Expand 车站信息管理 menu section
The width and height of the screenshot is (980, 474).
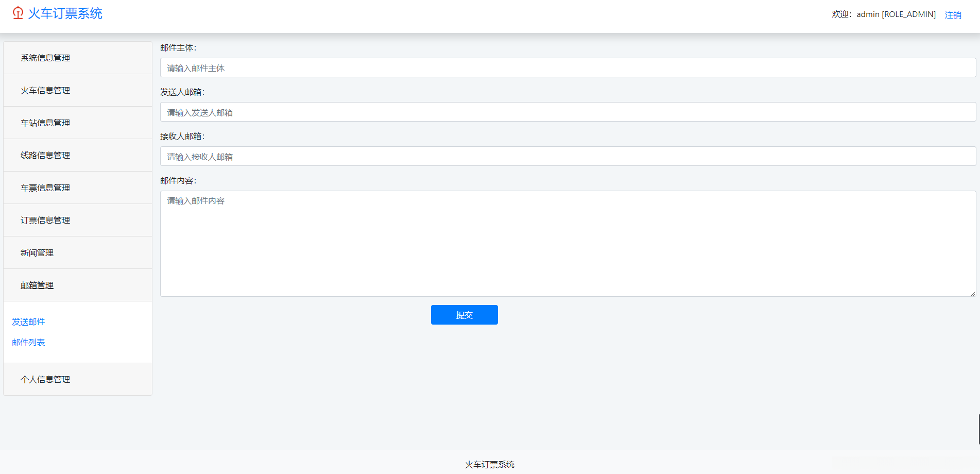tap(78, 123)
